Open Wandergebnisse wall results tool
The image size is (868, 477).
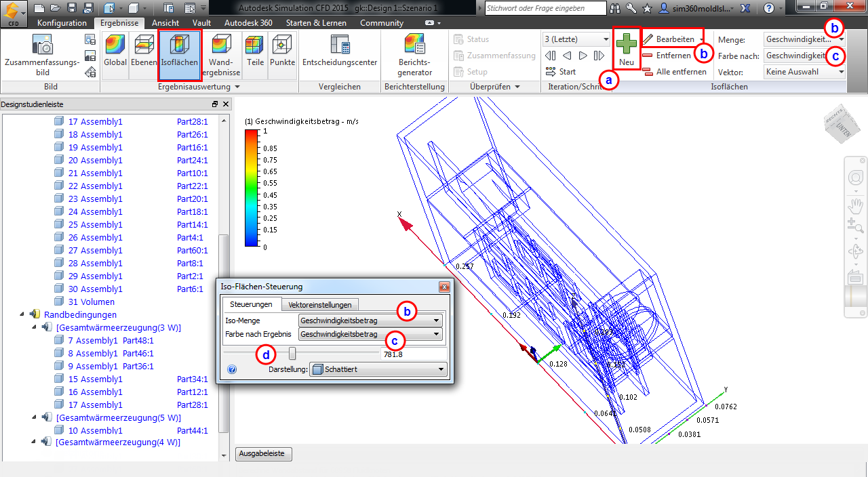(x=221, y=56)
